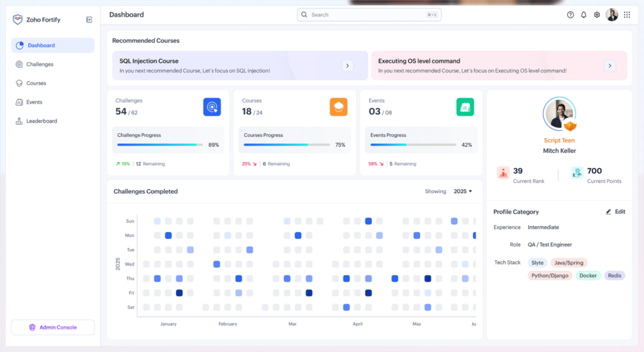
Task: Open the Dashboard menu item
Action: point(53,45)
